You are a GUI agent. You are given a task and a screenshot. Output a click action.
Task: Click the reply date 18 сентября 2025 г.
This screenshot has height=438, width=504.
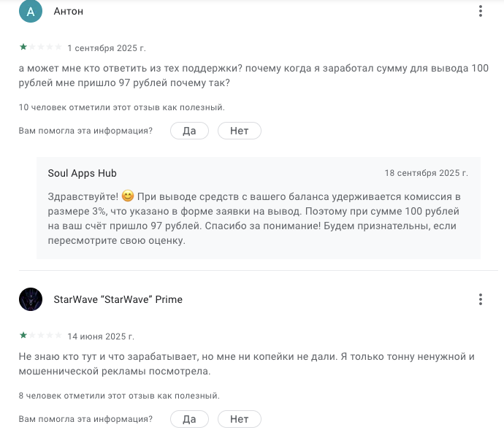tap(426, 173)
